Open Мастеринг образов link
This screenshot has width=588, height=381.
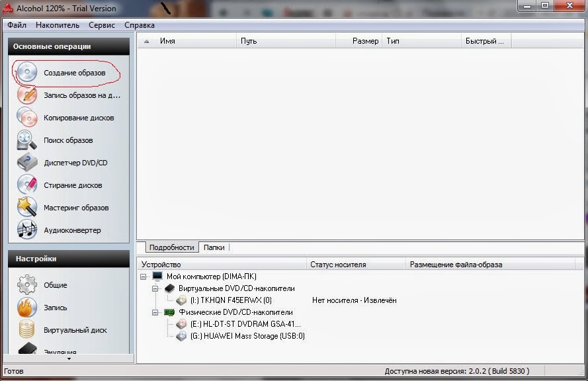pyautogui.click(x=76, y=208)
